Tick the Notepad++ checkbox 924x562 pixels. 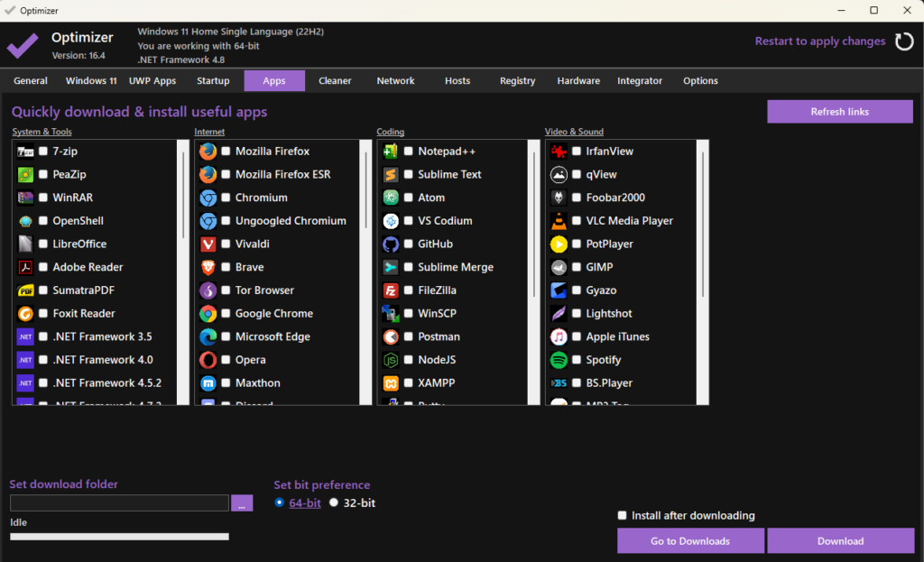click(409, 152)
